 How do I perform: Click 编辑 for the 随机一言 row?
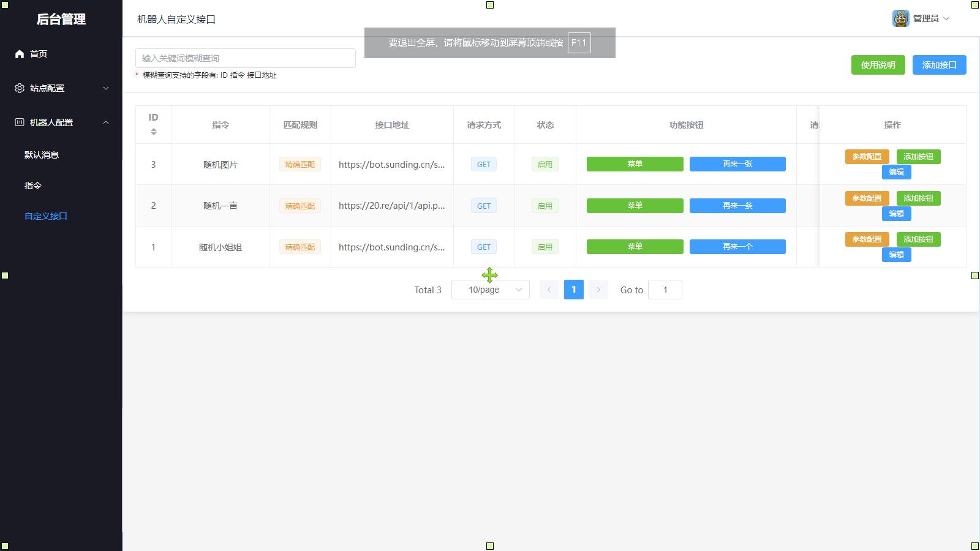point(896,214)
